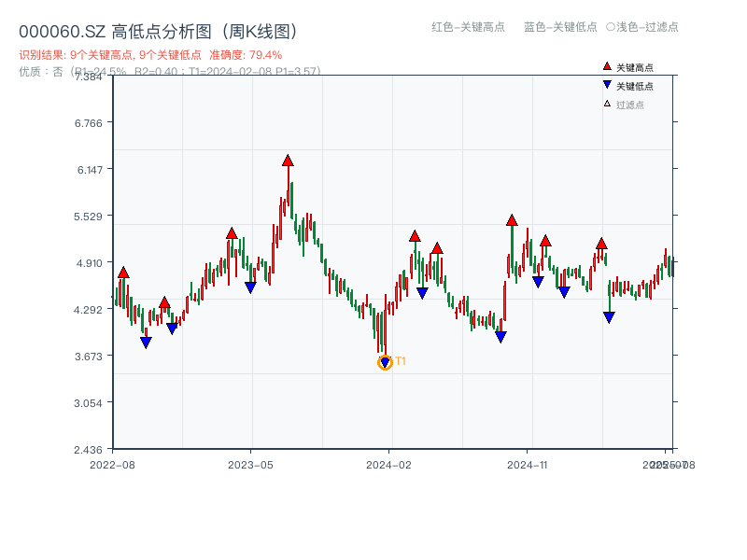Click the 3.054 y-axis label
Image resolution: width=747 pixels, height=560 pixels.
tap(88, 403)
